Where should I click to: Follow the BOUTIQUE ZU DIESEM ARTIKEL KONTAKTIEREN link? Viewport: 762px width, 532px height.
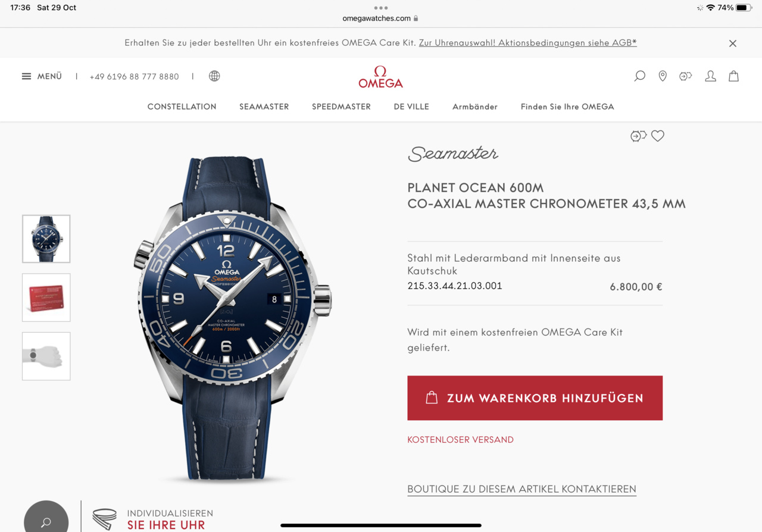[521, 489]
